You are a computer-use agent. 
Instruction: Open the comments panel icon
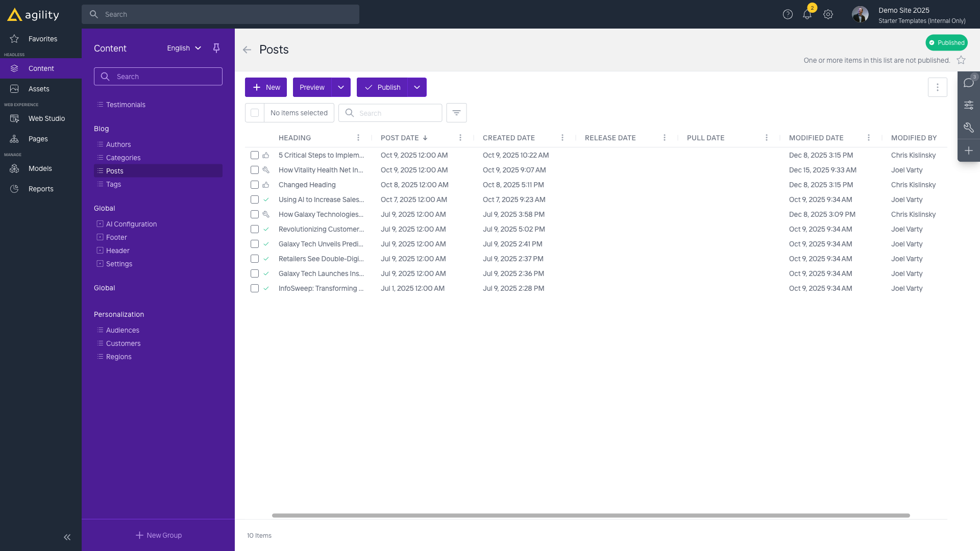pos(968,83)
